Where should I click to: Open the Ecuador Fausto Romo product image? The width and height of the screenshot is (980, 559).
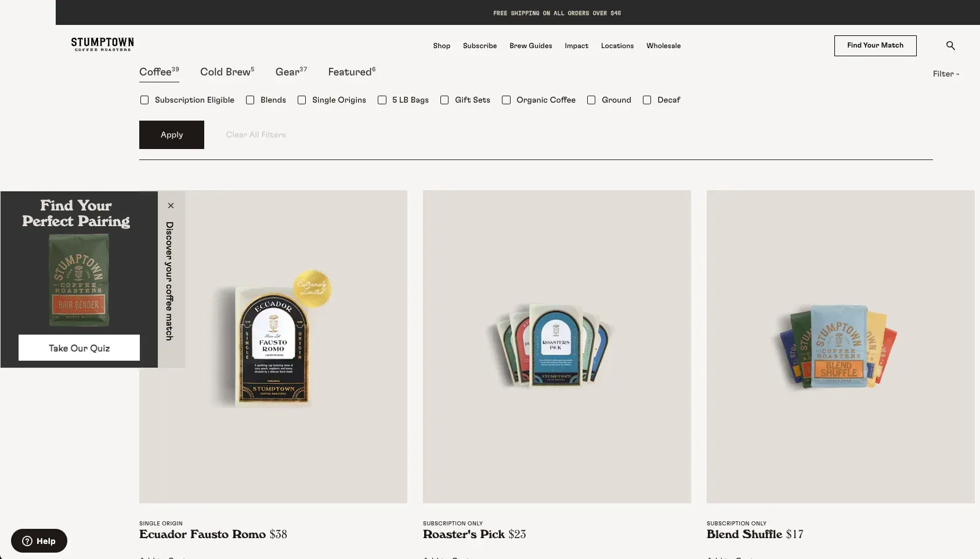[x=273, y=347]
